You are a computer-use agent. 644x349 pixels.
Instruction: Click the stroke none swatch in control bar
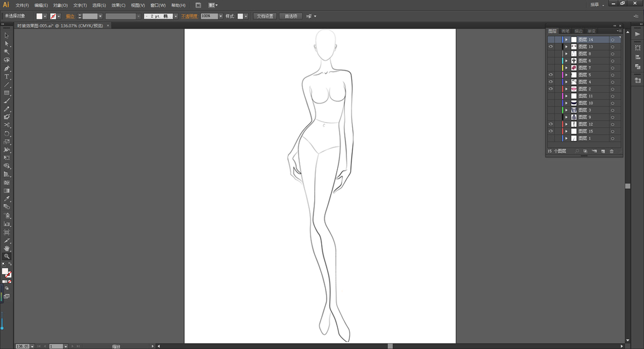click(53, 16)
